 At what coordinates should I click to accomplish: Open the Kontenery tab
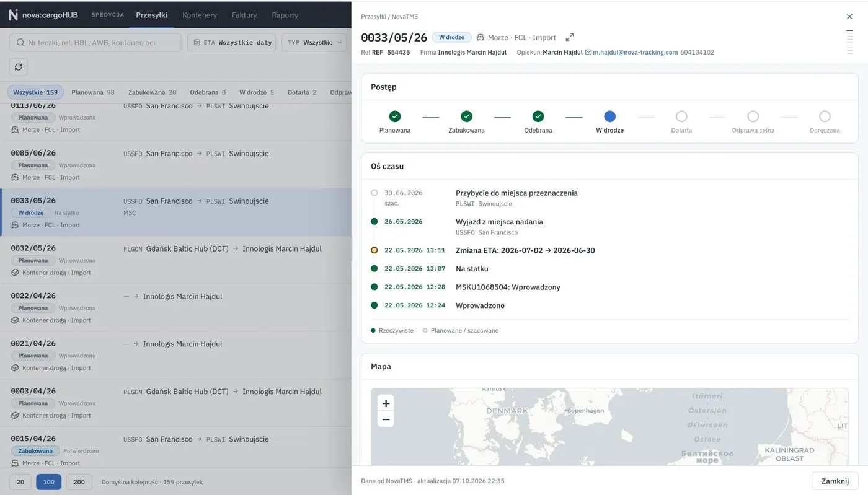click(x=200, y=15)
